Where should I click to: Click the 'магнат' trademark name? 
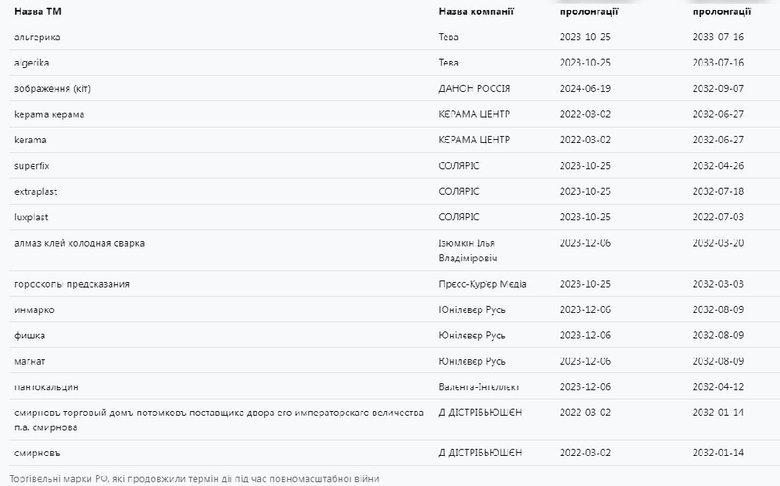click(x=29, y=362)
